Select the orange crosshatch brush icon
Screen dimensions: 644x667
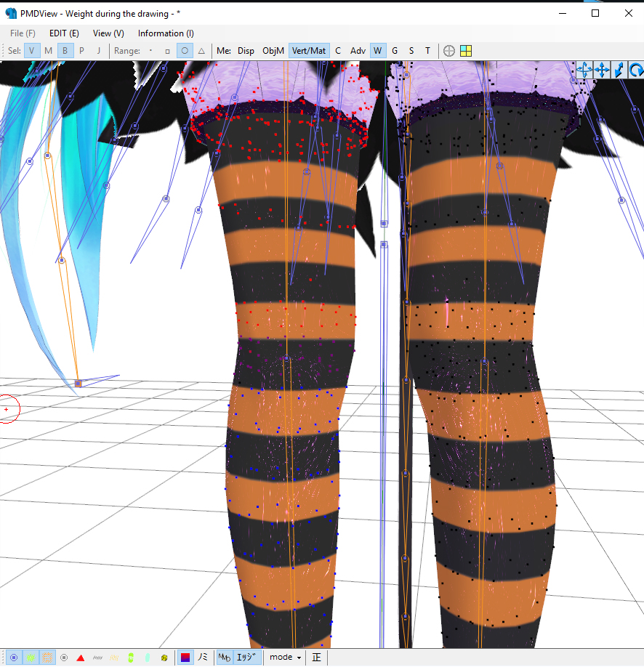click(47, 657)
